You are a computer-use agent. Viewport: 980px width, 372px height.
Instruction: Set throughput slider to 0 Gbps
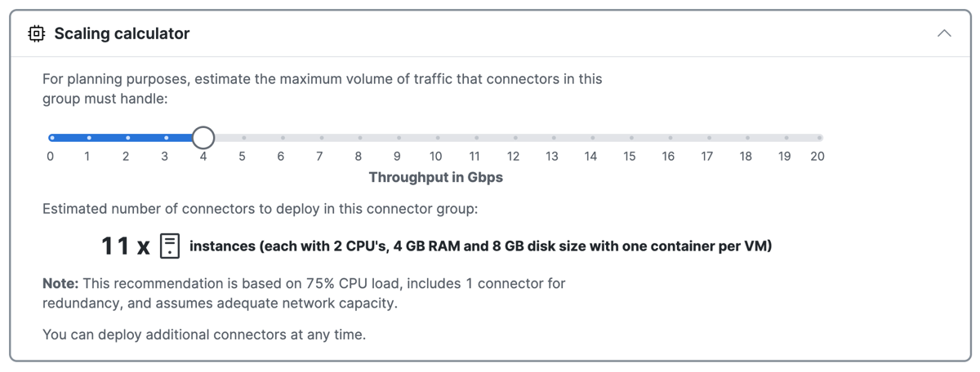click(x=51, y=138)
